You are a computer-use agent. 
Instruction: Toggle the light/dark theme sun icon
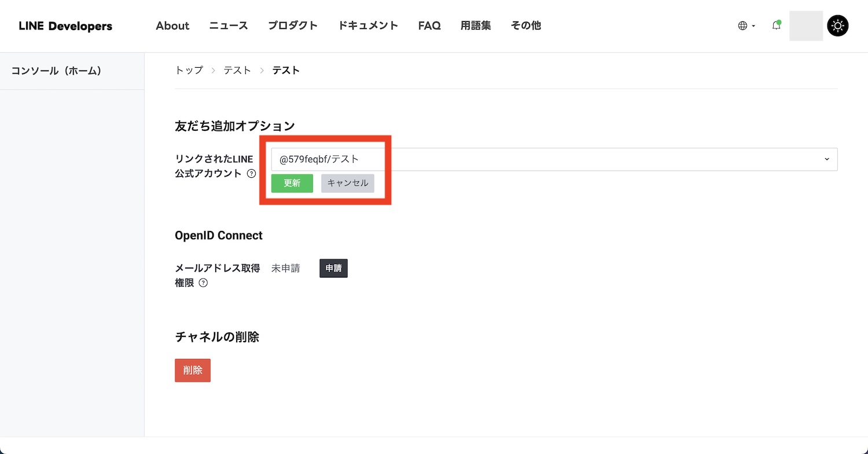838,26
